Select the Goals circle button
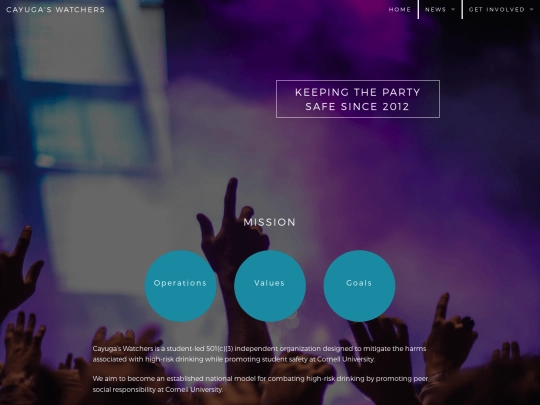This screenshot has width=540, height=405. tap(359, 286)
